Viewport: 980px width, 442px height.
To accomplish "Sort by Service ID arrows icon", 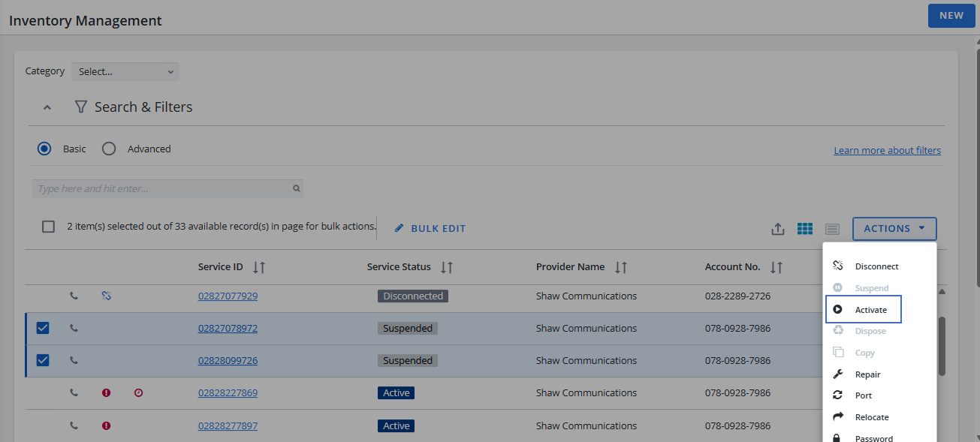I will 259,267.
